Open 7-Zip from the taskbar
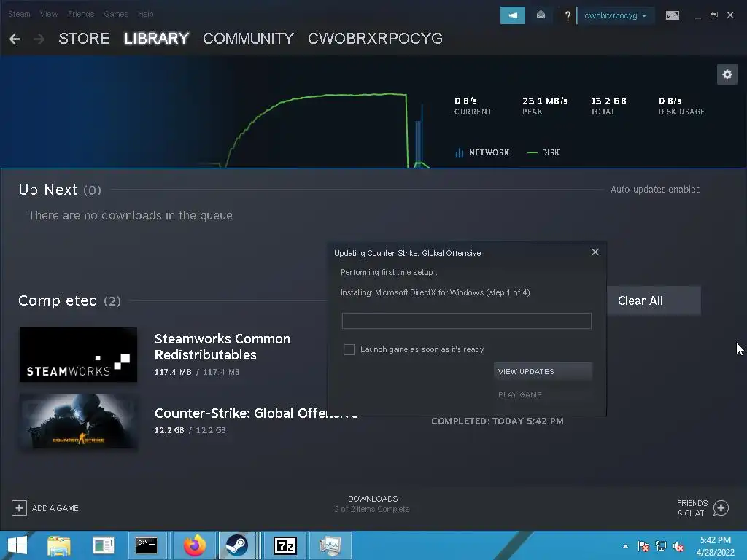This screenshot has width=747, height=560. [285, 545]
